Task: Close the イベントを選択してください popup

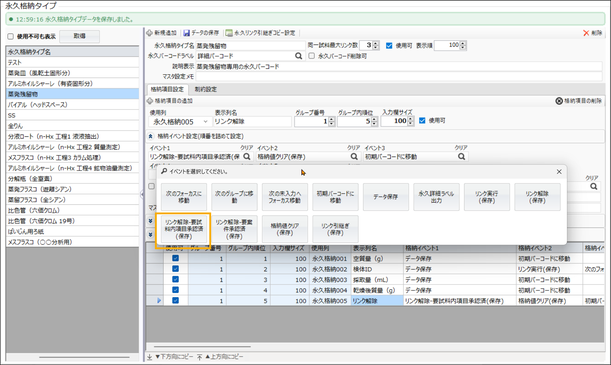Action: (559, 172)
